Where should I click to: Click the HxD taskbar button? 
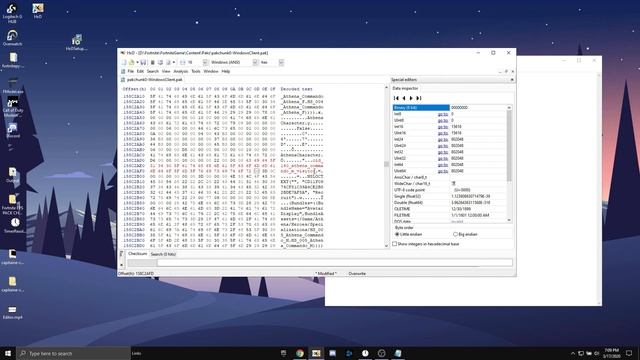(x=316, y=353)
